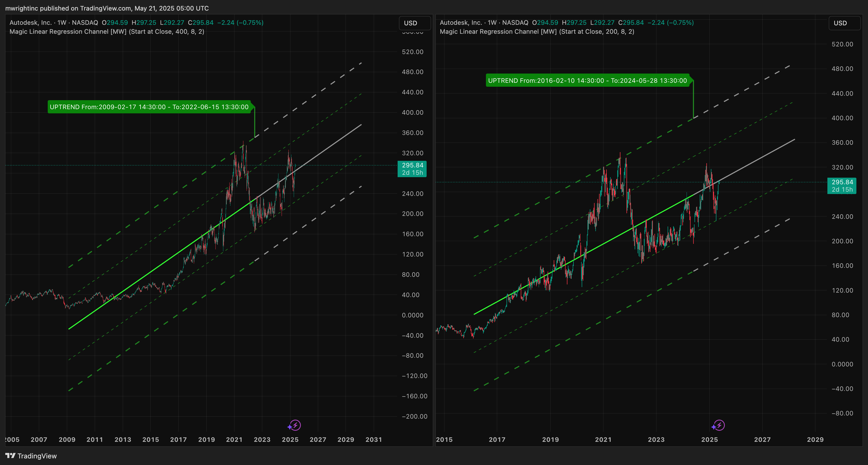Viewport: 868px width, 465px height.
Task: Click the 2011 label on the time axis
Action: coord(95,439)
